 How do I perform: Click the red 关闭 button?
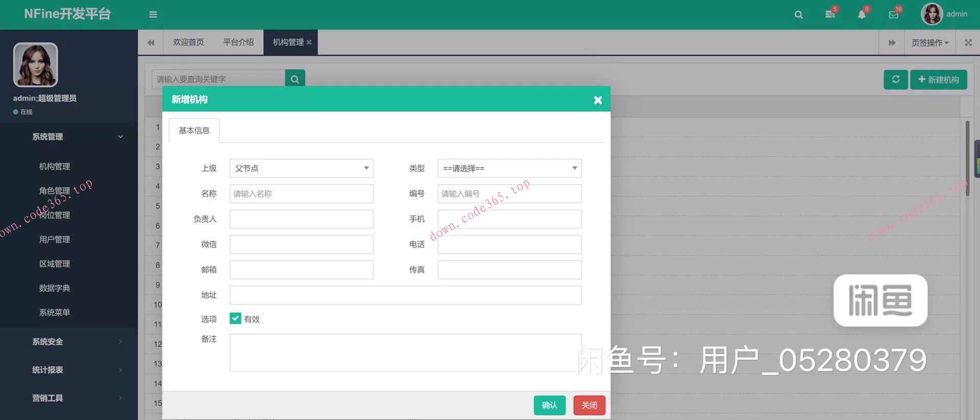(589, 405)
